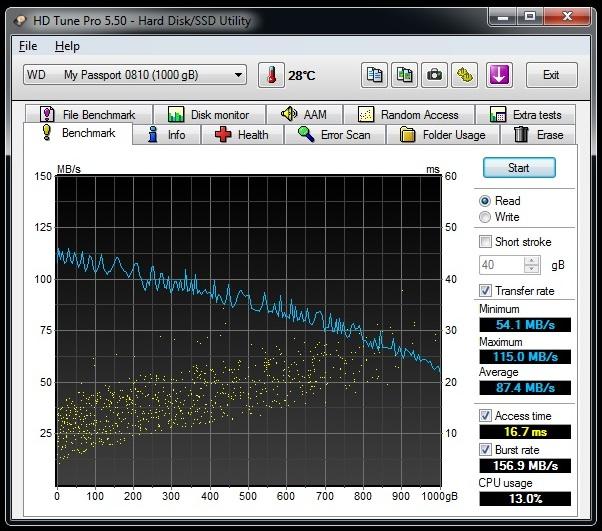The width and height of the screenshot is (602, 531).
Task: Copy info to clipboard icon
Action: coord(374,75)
